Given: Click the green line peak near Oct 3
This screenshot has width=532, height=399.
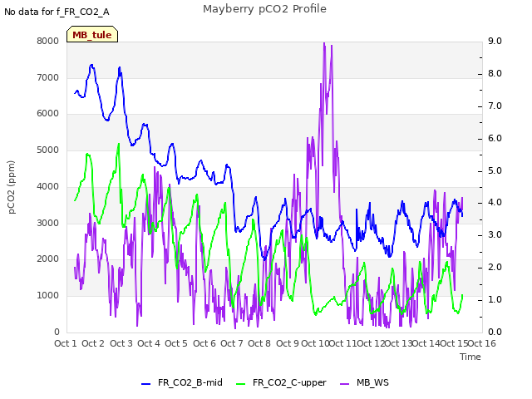Looking at the screenshot, I should tap(119, 144).
